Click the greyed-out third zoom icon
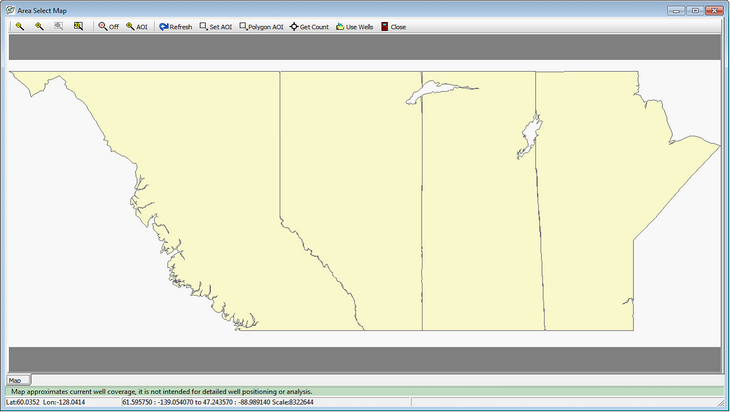This screenshot has width=730, height=412. tap(58, 26)
